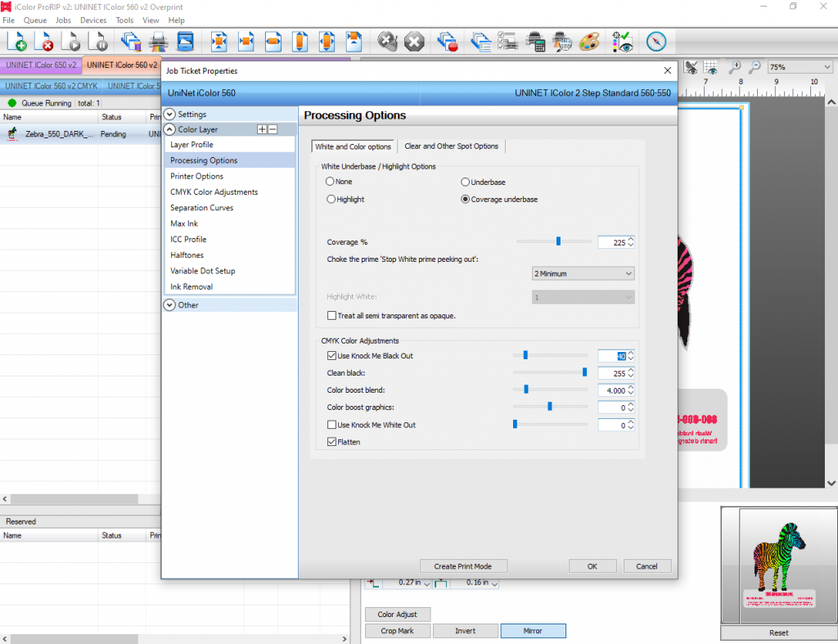Click the Color boost blend slider handle
838x644 pixels.
click(526, 390)
